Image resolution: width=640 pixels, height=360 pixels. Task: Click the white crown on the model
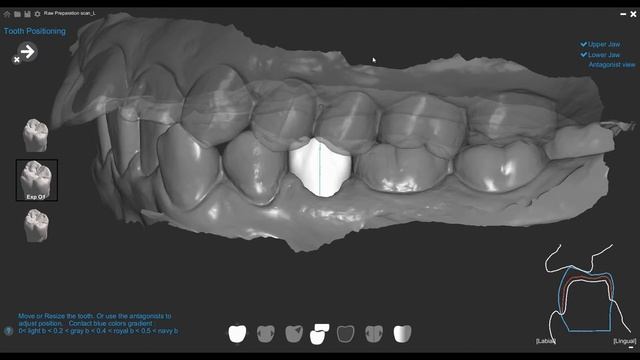point(320,167)
